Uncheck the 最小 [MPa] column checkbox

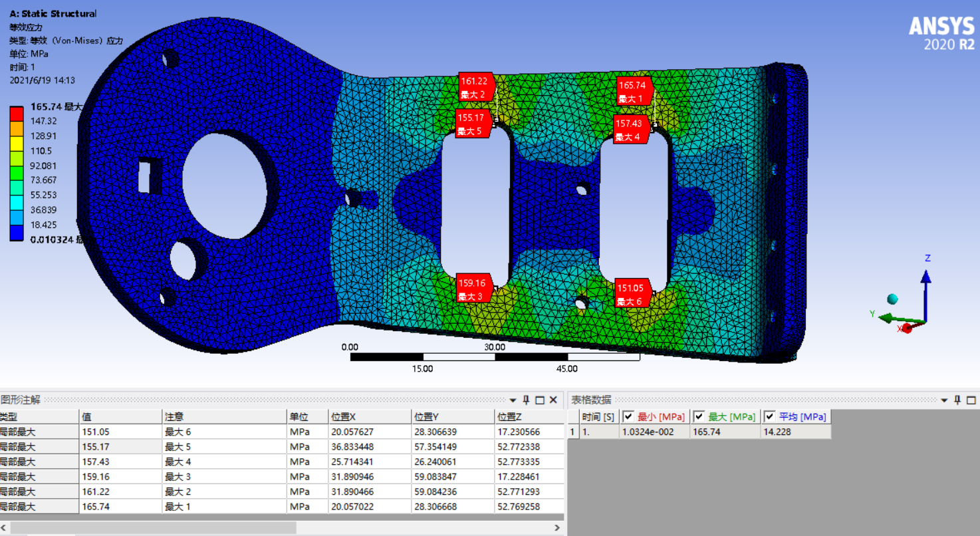tap(628, 417)
